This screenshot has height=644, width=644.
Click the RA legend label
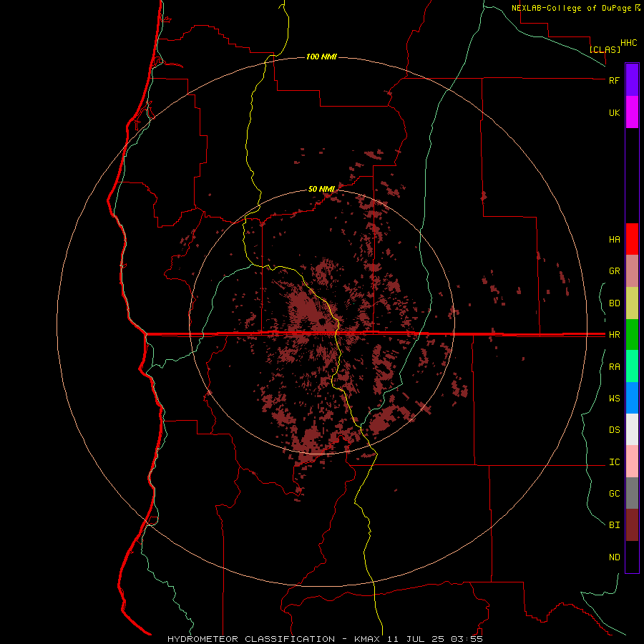(614, 367)
